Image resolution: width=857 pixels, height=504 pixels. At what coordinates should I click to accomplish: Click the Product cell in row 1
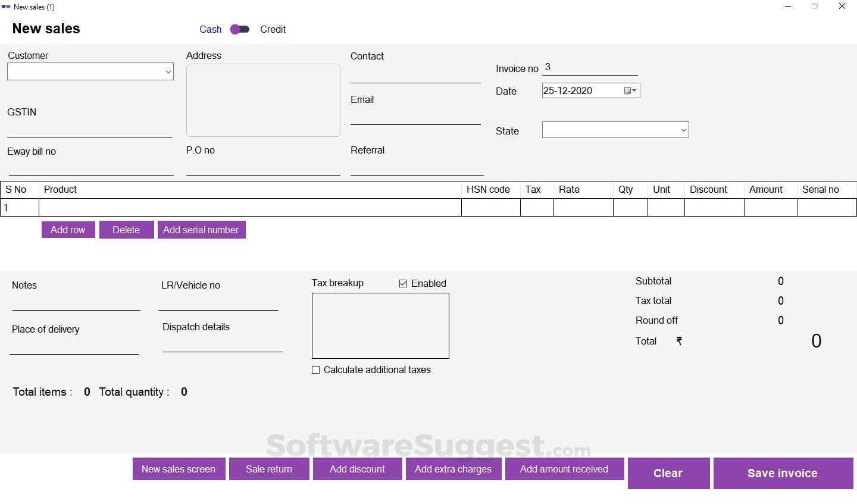(x=250, y=208)
